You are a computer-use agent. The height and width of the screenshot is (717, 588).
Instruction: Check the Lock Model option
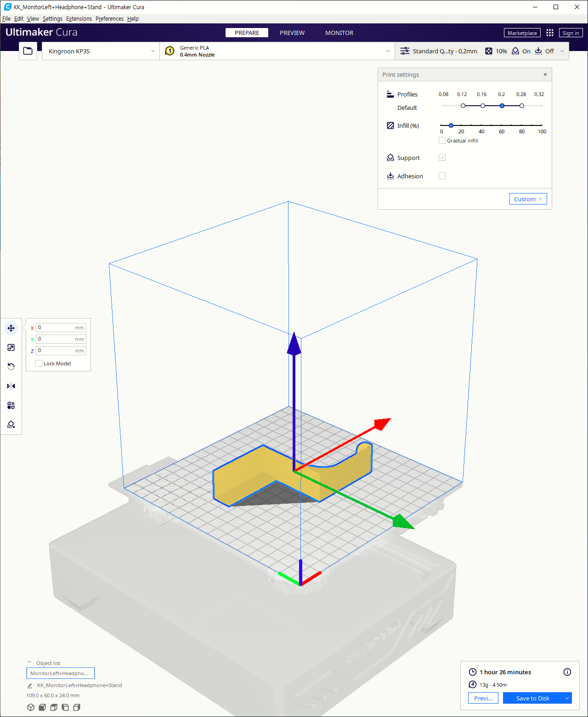[39, 364]
